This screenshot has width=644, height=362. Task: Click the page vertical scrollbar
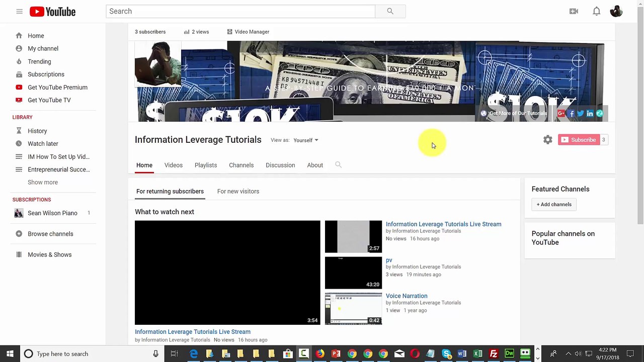(x=640, y=116)
